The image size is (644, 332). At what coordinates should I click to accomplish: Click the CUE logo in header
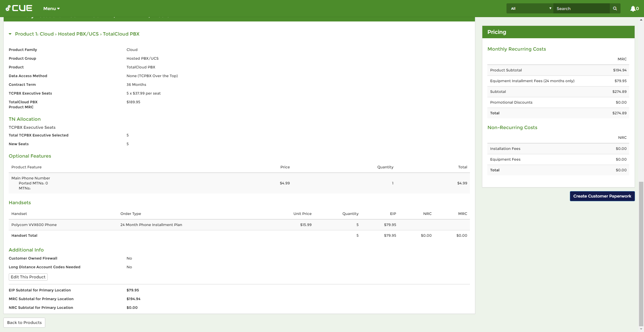tap(19, 8)
